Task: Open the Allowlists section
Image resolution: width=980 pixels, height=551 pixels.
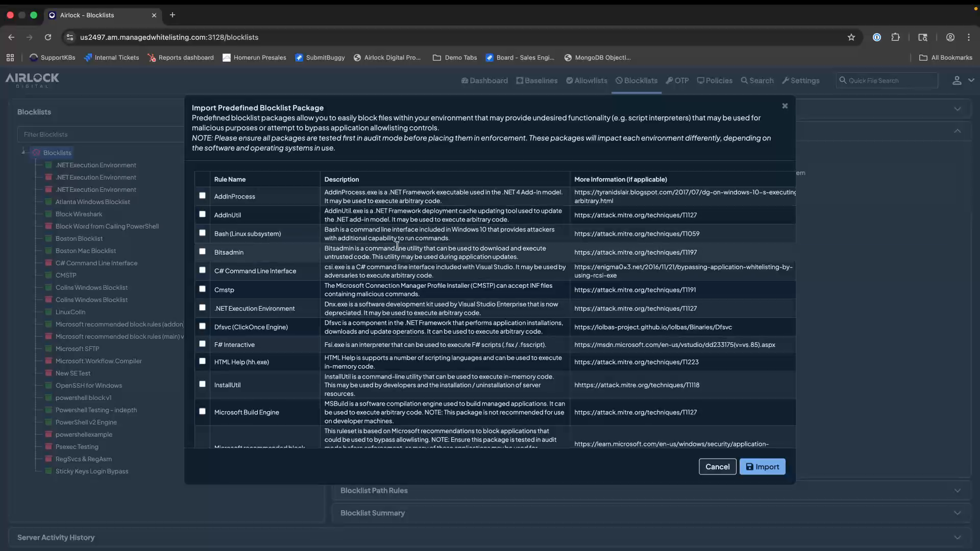Action: [586, 81]
